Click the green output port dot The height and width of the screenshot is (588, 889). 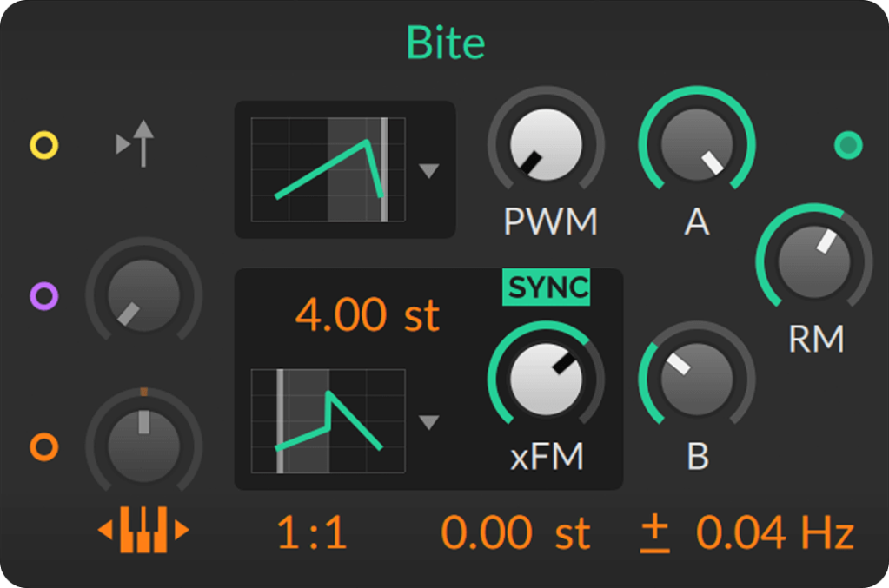(x=847, y=145)
